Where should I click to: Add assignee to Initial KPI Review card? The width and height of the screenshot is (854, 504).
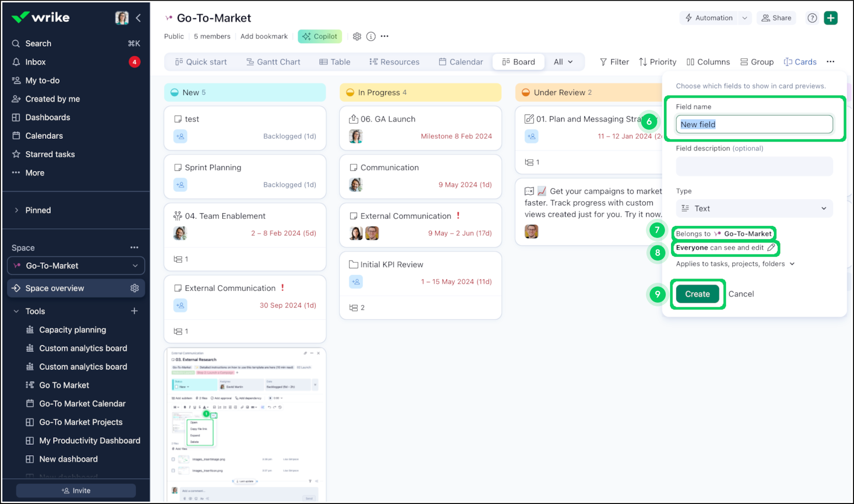coord(356,282)
